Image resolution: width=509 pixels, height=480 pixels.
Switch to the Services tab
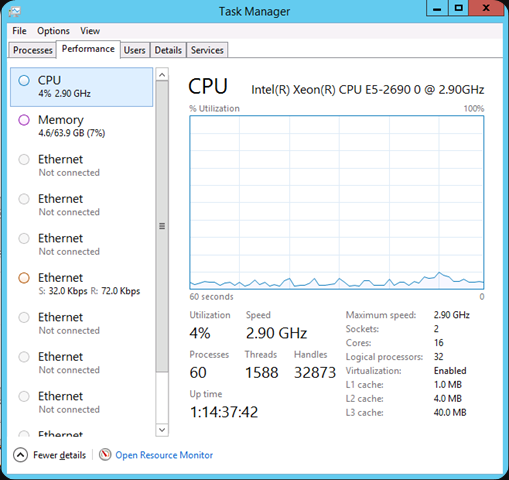click(x=207, y=50)
